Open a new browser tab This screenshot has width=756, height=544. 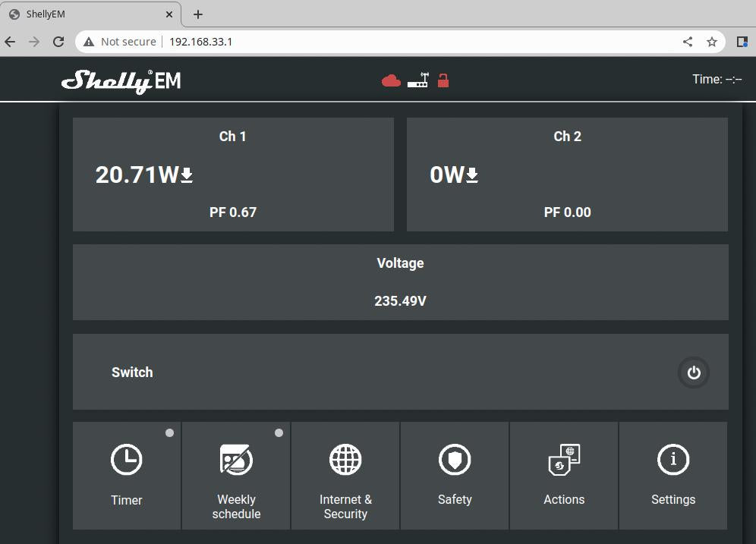[198, 14]
